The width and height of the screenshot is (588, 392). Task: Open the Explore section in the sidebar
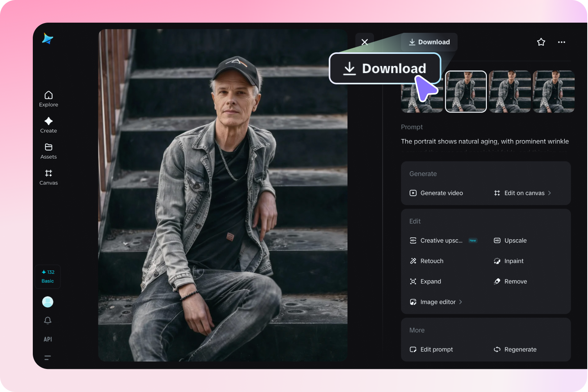click(x=48, y=98)
